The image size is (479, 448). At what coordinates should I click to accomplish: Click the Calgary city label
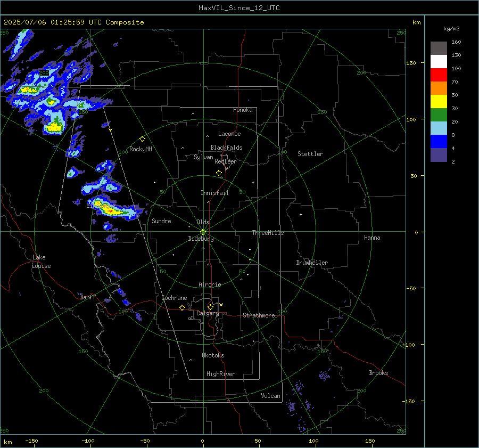(x=208, y=313)
